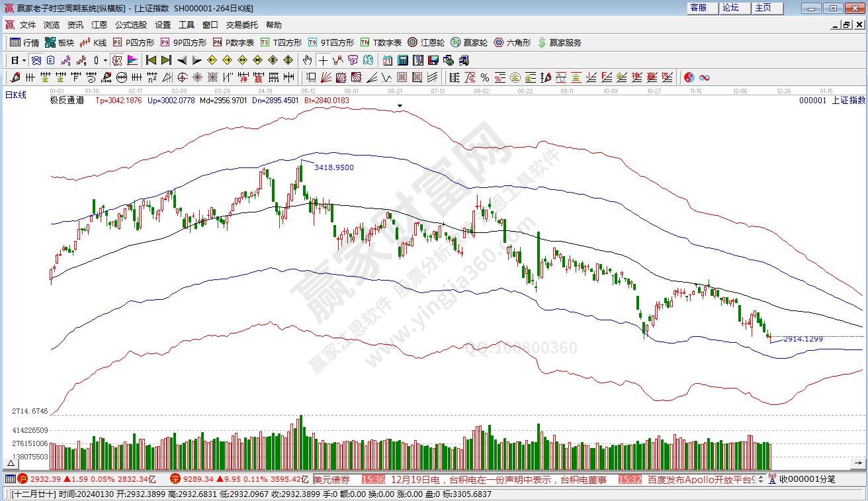Viewport: 868px width, 501px height.
Task: Open the P四方形 square chart
Action: (132, 42)
